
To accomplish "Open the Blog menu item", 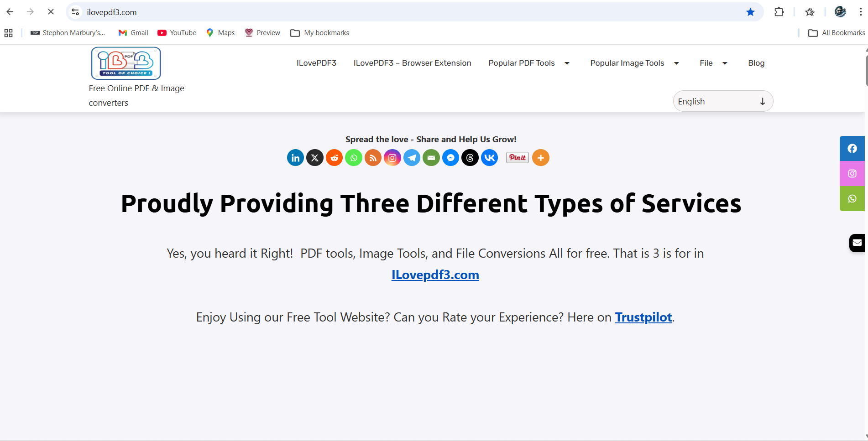I will coord(756,63).
